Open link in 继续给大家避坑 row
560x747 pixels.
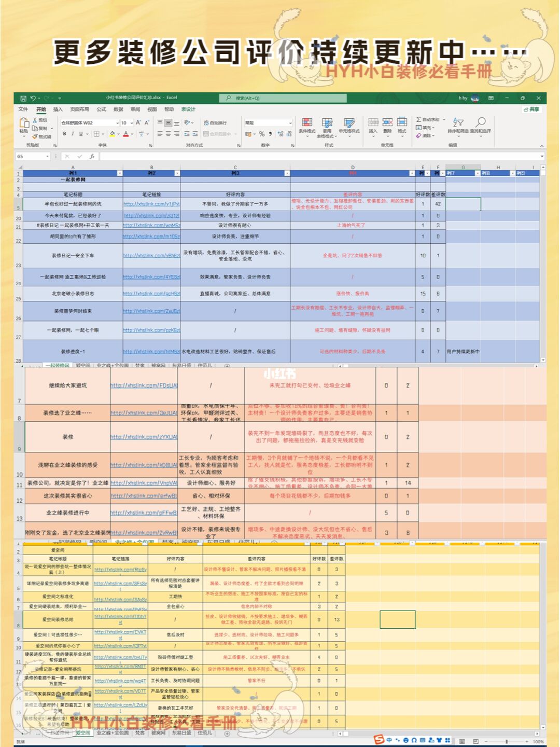point(144,385)
